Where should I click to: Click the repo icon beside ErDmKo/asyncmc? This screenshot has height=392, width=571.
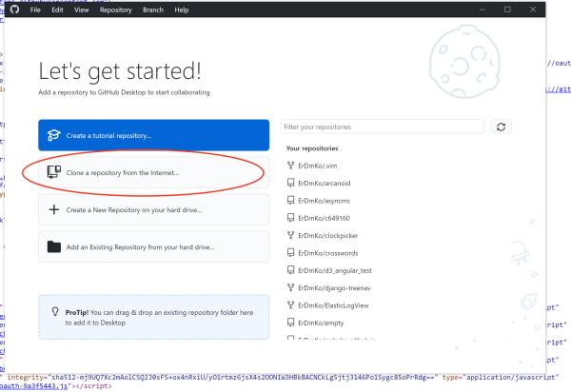tap(290, 200)
